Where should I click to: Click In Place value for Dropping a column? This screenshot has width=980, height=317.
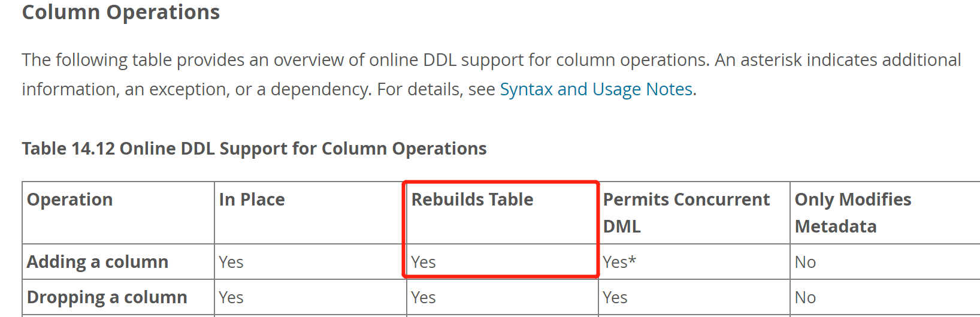point(231,298)
